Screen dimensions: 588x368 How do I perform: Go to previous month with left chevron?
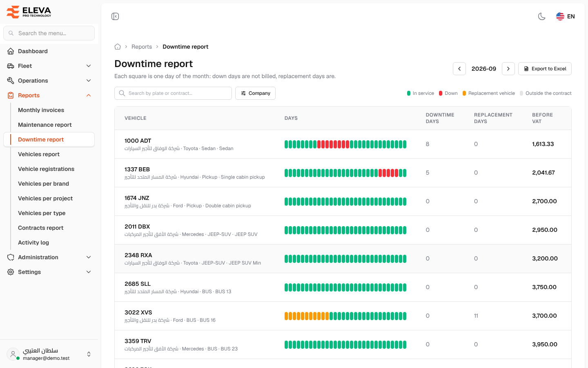459,69
